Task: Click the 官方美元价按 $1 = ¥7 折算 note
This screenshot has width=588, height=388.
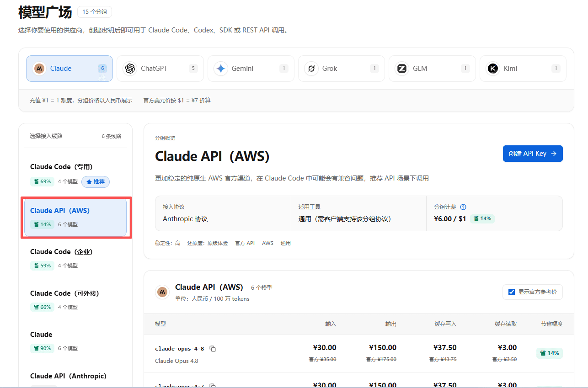Action: click(177, 101)
